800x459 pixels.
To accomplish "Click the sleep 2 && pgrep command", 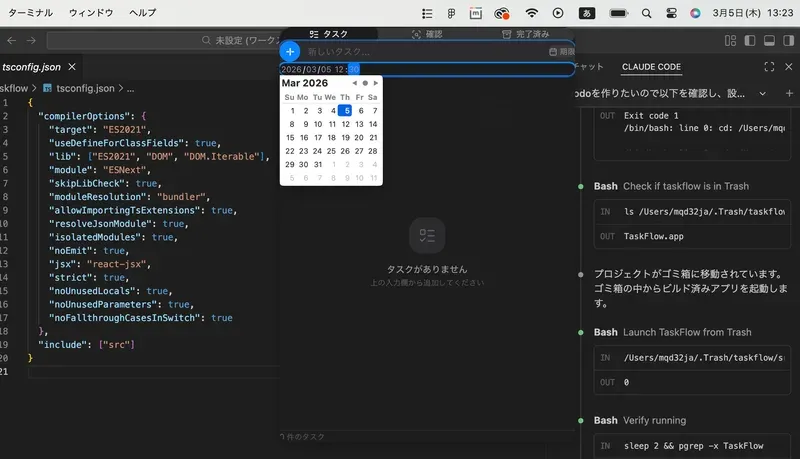I will click(x=693, y=446).
